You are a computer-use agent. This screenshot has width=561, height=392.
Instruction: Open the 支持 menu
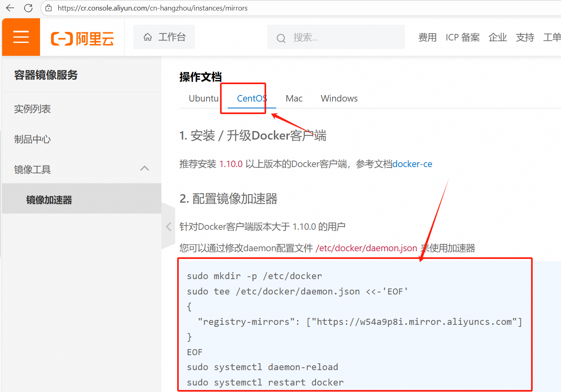525,38
